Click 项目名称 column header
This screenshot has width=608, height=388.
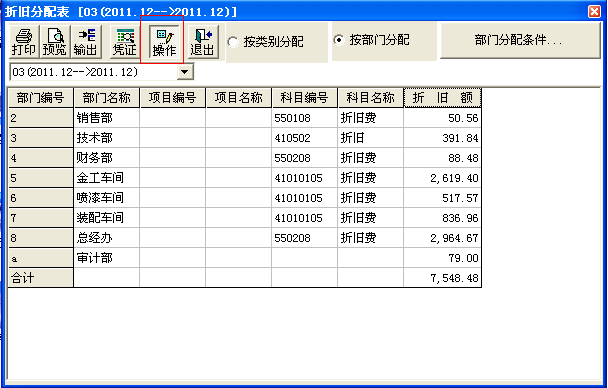pos(238,98)
